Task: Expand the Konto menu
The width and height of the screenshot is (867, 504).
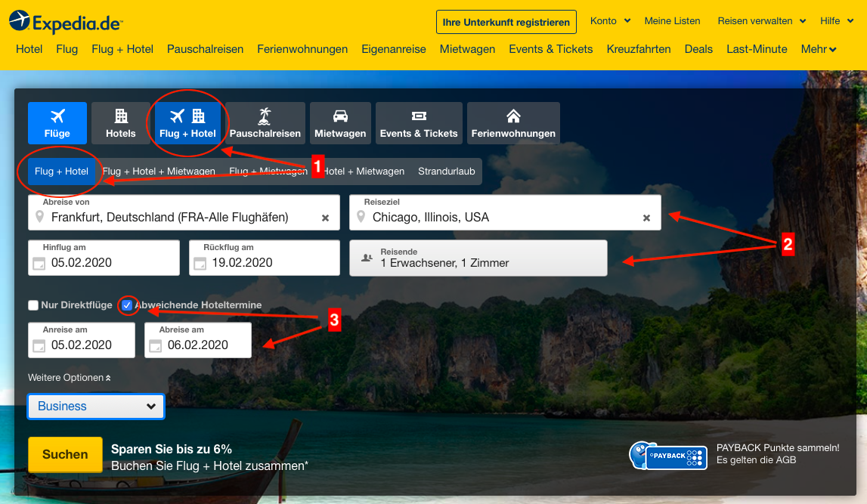Action: click(x=610, y=21)
